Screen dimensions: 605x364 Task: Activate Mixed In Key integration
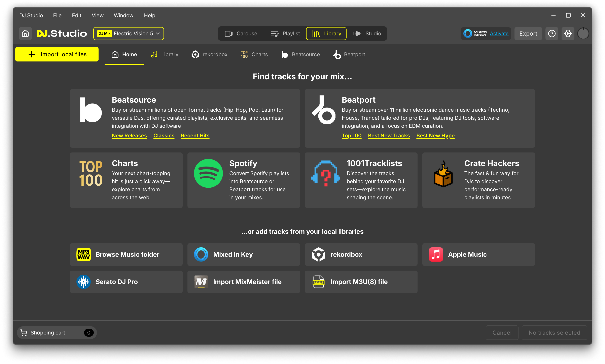pos(499,33)
